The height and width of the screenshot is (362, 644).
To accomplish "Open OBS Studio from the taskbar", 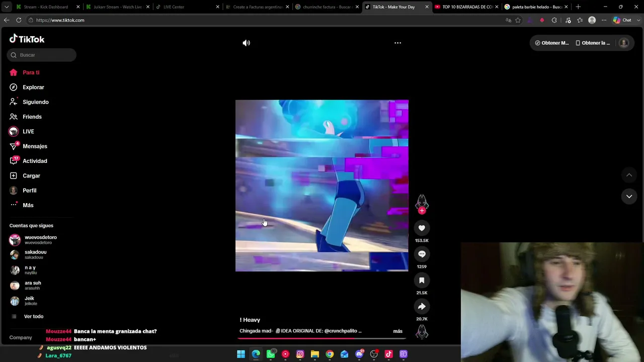I will [374, 354].
